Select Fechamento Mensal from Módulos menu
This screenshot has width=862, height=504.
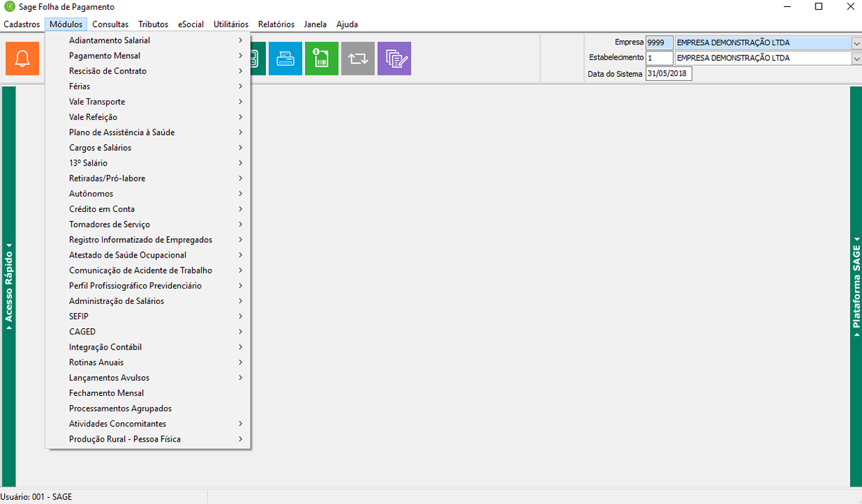[x=107, y=393]
